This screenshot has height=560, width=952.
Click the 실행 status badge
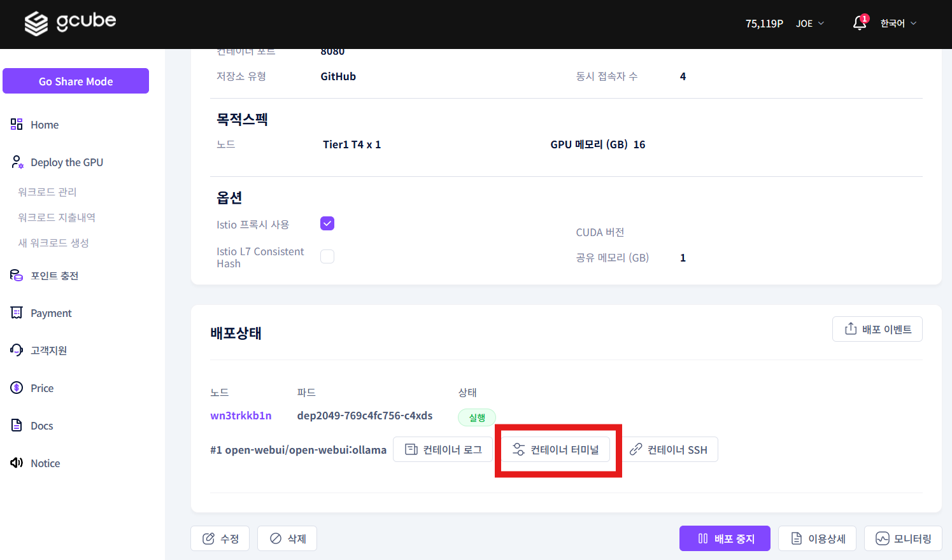click(476, 417)
